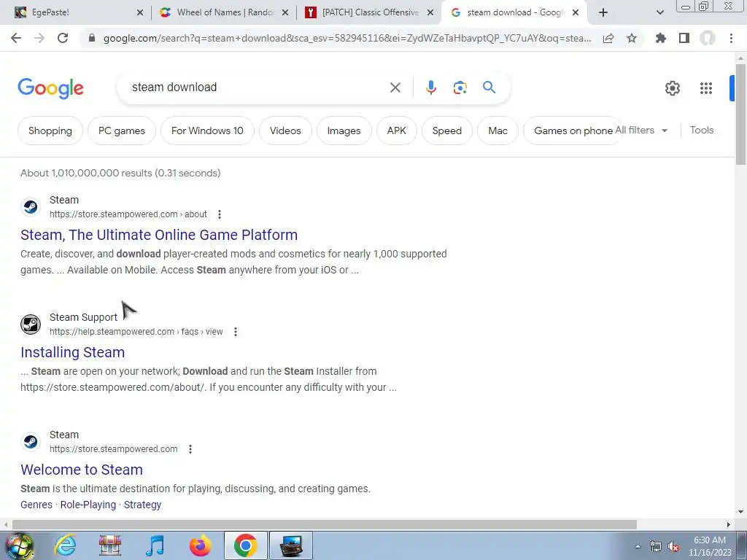Open the Genres sitelink
Screen dimensions: 747x560
click(36, 505)
